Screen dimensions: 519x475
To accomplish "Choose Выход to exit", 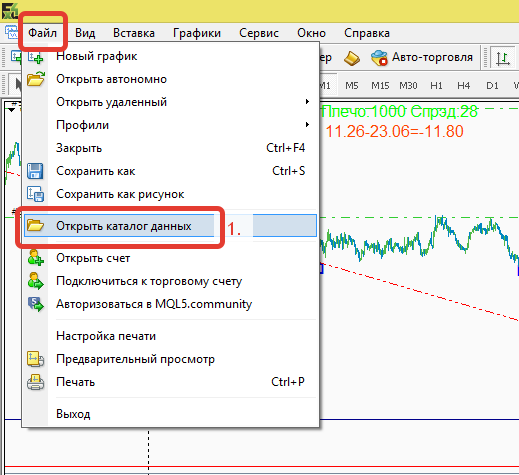I will click(170, 414).
